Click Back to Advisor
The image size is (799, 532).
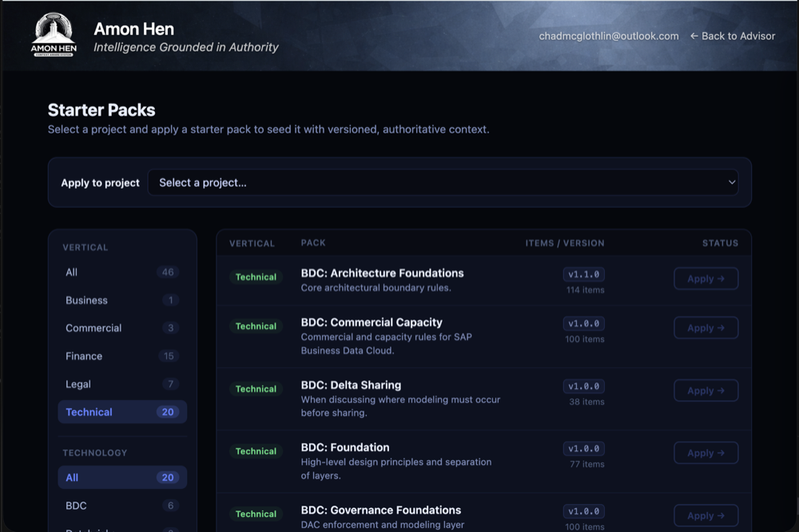(x=733, y=36)
